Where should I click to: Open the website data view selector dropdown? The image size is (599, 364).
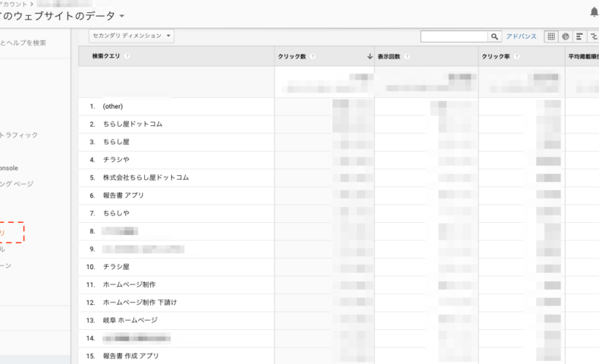[122, 16]
